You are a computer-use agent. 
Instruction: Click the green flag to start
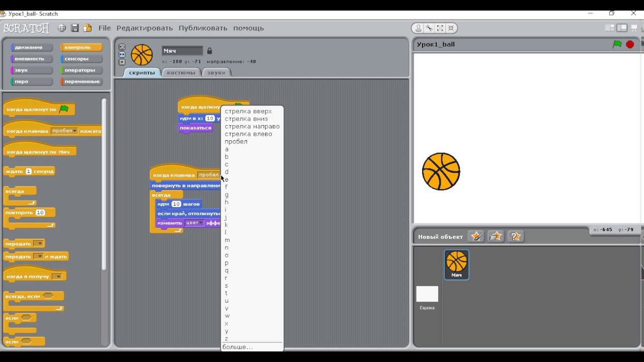(x=617, y=44)
